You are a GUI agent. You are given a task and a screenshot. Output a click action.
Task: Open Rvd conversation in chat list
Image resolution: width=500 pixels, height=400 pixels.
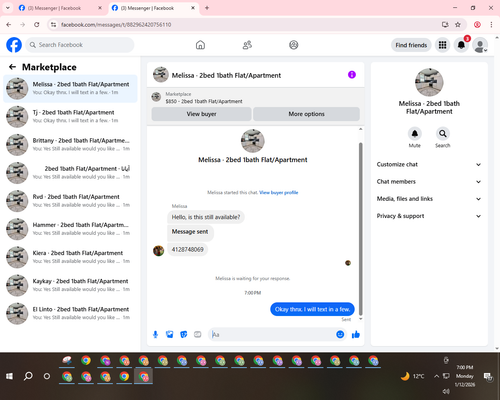click(70, 201)
